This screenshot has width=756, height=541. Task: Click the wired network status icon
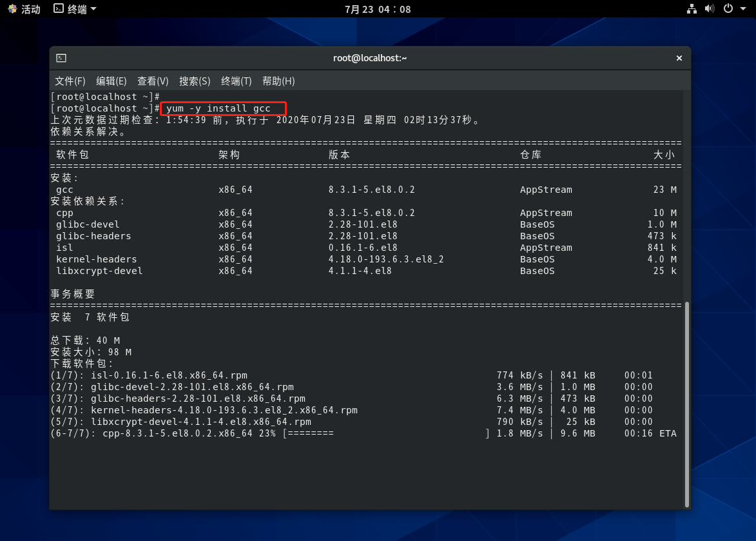[692, 9]
